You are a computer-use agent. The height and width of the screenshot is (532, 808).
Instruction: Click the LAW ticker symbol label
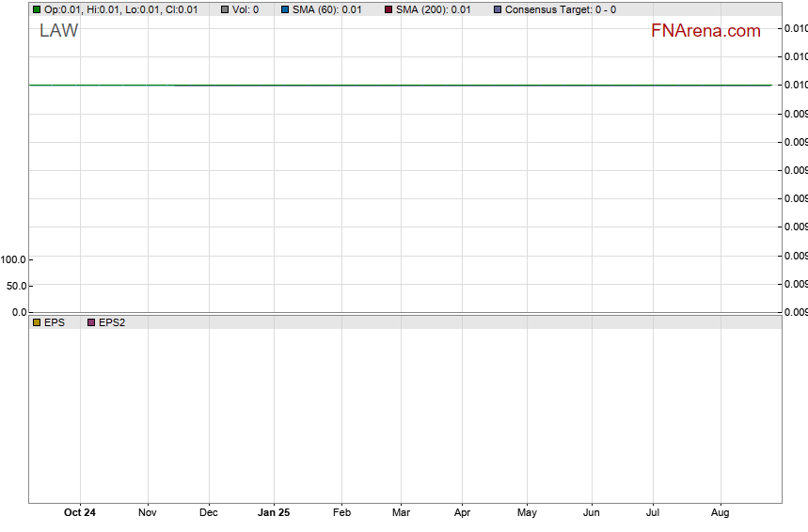[59, 31]
